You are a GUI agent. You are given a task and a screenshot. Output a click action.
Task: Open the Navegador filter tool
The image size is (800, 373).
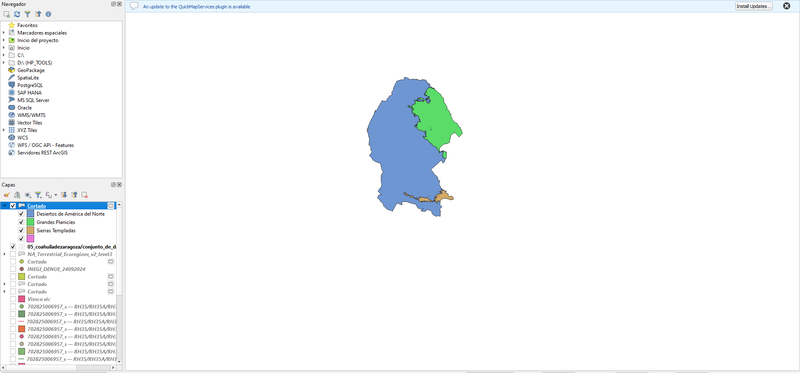(28, 14)
